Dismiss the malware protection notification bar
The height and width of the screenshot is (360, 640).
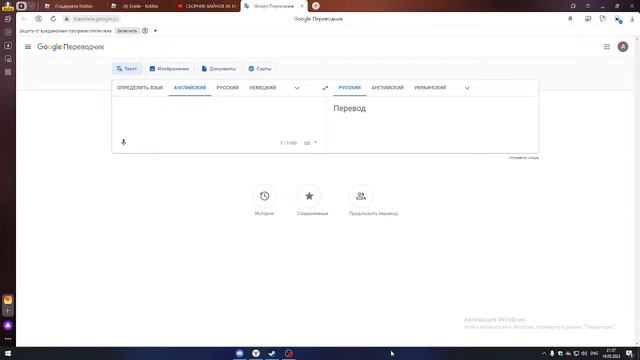pyautogui.click(x=155, y=31)
